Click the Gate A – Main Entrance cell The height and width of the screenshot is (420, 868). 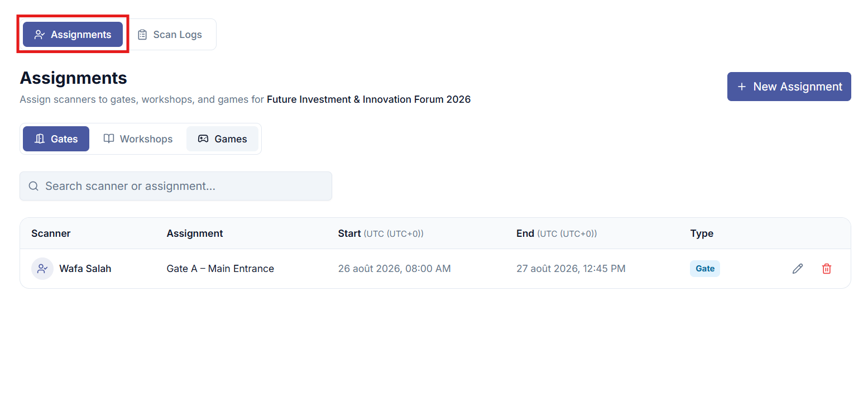(220, 269)
